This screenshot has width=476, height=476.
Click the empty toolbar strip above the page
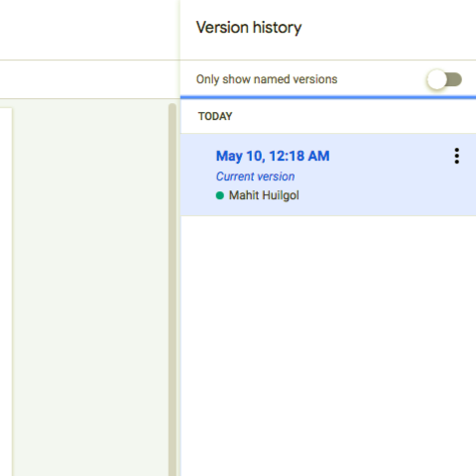pos(89,79)
